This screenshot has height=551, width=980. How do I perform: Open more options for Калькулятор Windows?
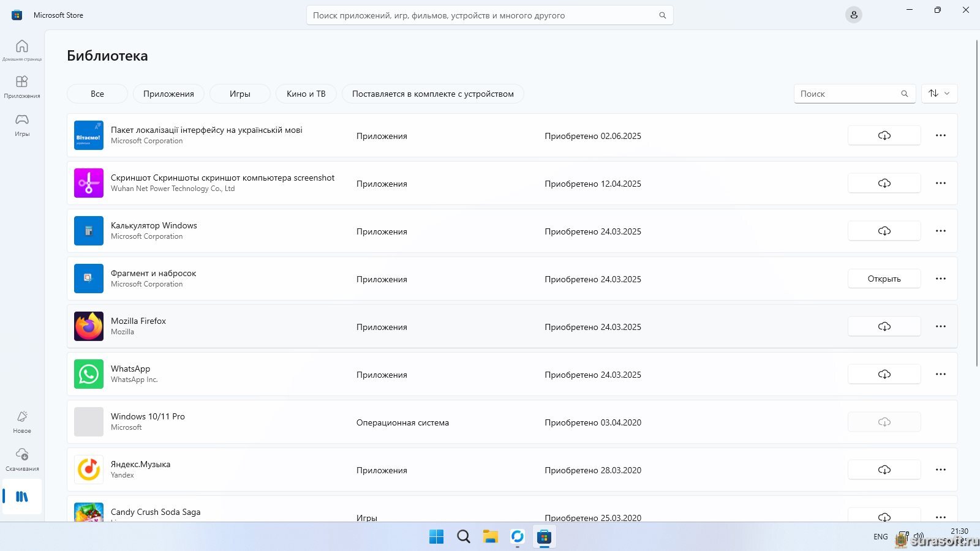[940, 231]
